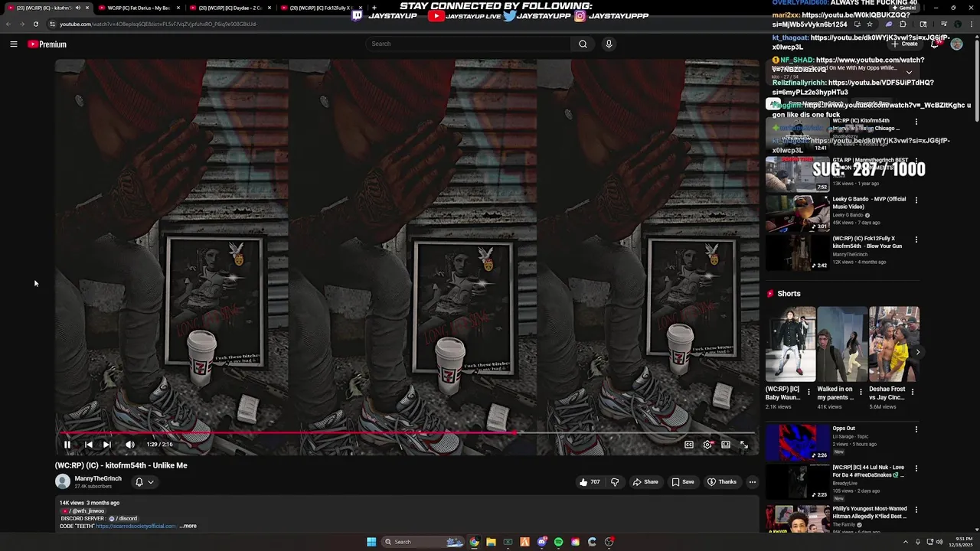Like the video with 707 likes
980x551 pixels.
pyautogui.click(x=590, y=482)
